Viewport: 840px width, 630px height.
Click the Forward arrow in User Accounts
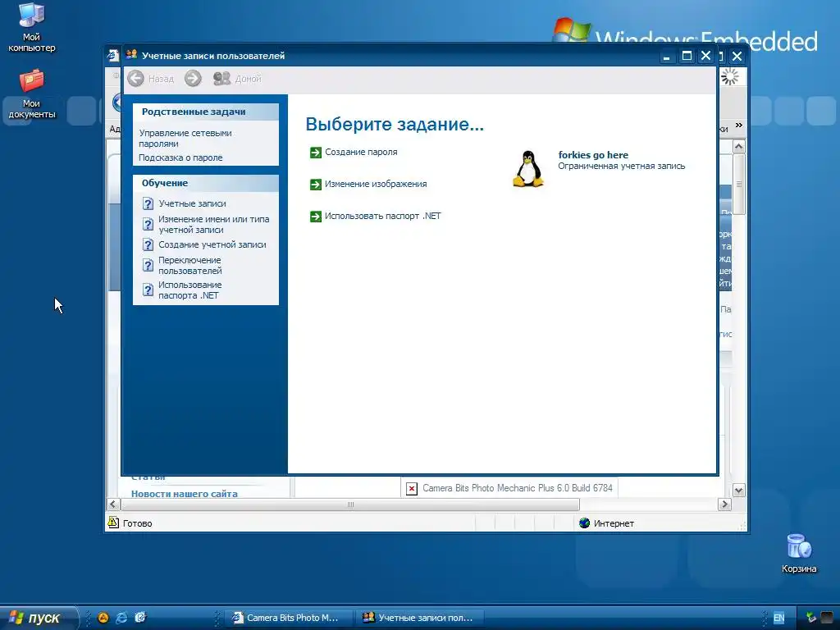[x=193, y=78]
